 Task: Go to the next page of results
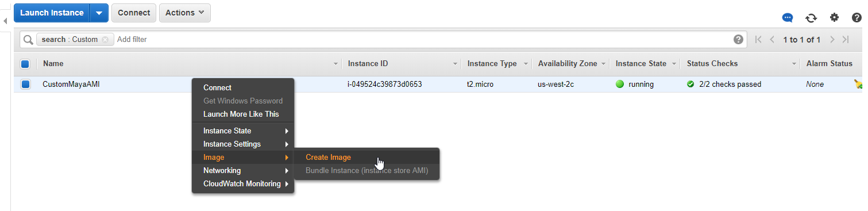[x=832, y=40]
